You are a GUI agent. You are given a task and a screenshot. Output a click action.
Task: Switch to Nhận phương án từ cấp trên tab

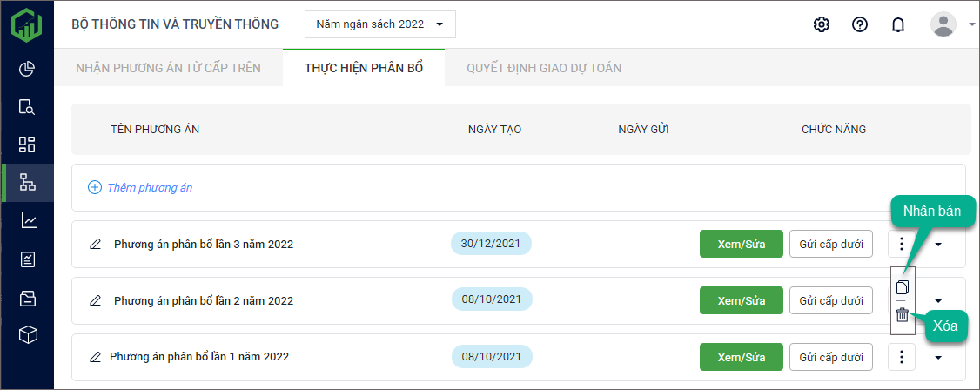point(168,68)
